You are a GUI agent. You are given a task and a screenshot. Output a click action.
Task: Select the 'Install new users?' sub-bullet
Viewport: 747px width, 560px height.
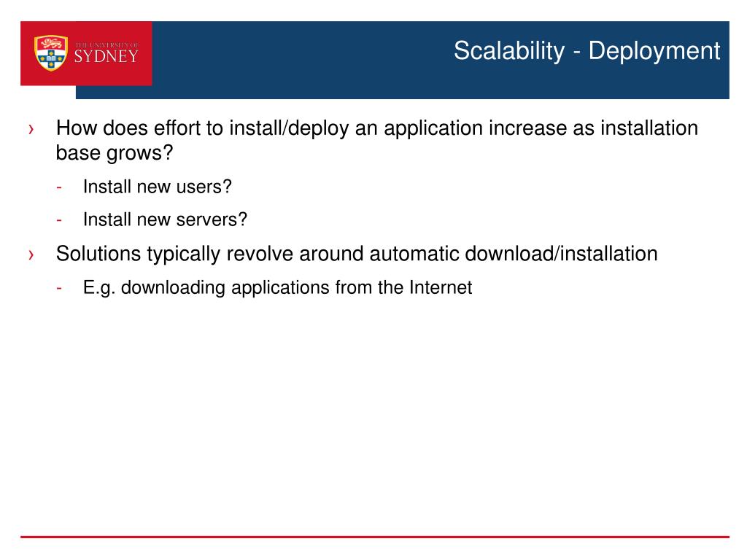pyautogui.click(x=158, y=187)
